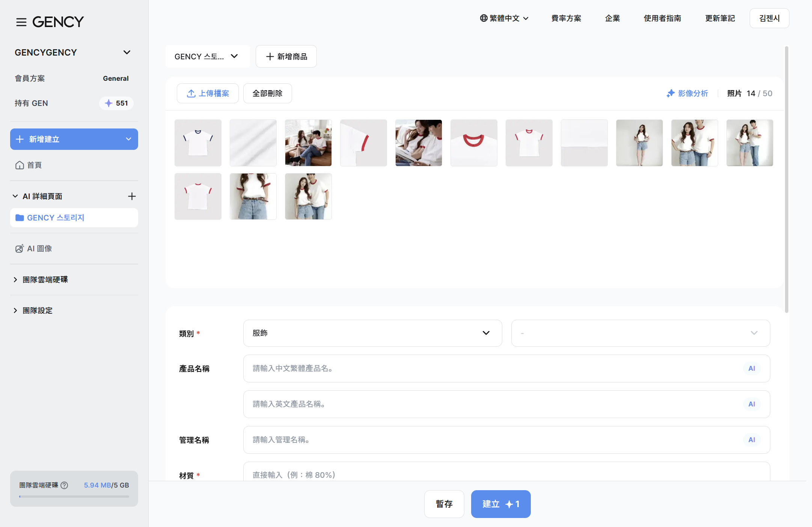Select the first white t-shirt thumbnail with navy collar
812x527 pixels.
(x=198, y=143)
